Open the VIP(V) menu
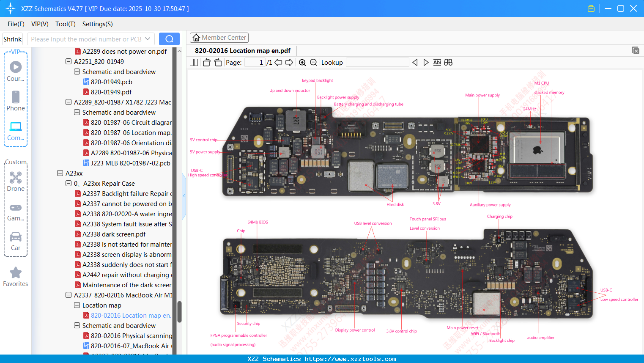The height and width of the screenshot is (363, 644). 40,24
